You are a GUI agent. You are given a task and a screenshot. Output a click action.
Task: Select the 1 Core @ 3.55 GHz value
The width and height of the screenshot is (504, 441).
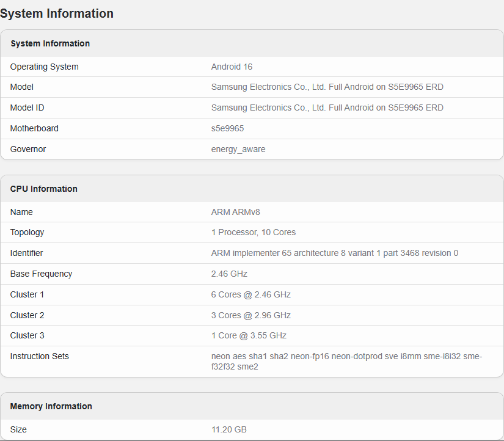coord(249,335)
